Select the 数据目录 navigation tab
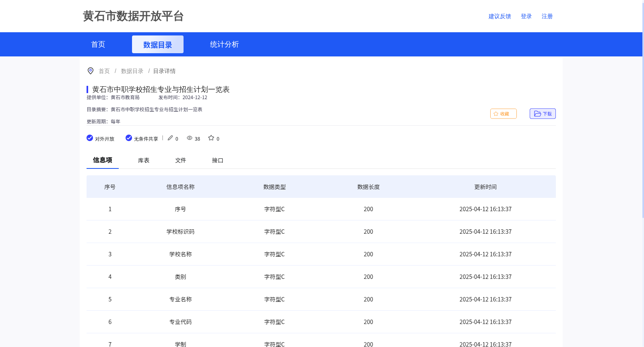 pos(158,44)
